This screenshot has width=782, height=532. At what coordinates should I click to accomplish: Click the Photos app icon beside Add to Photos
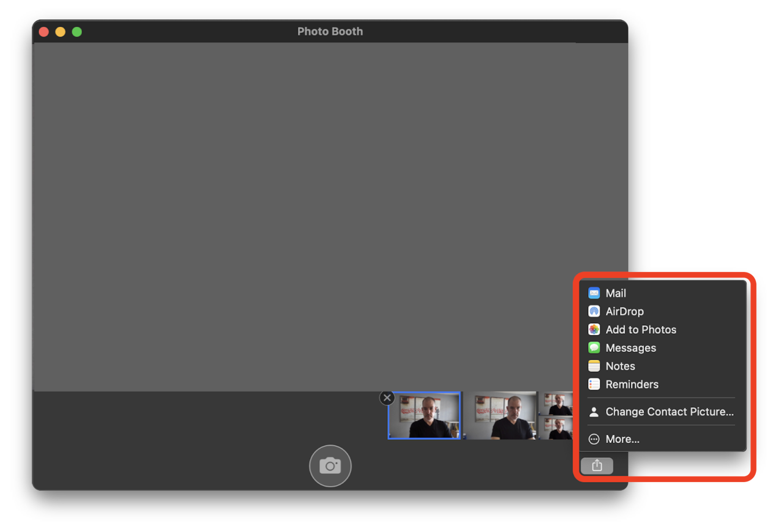pyautogui.click(x=595, y=330)
